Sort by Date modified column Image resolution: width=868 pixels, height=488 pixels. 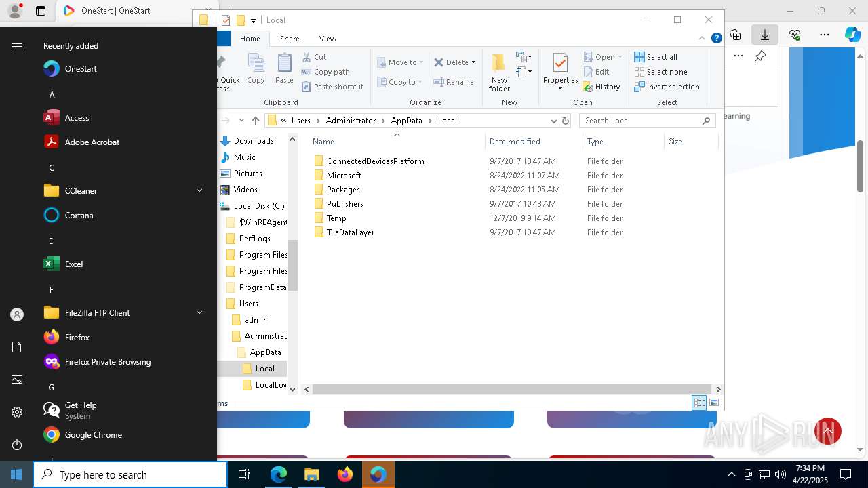point(534,142)
